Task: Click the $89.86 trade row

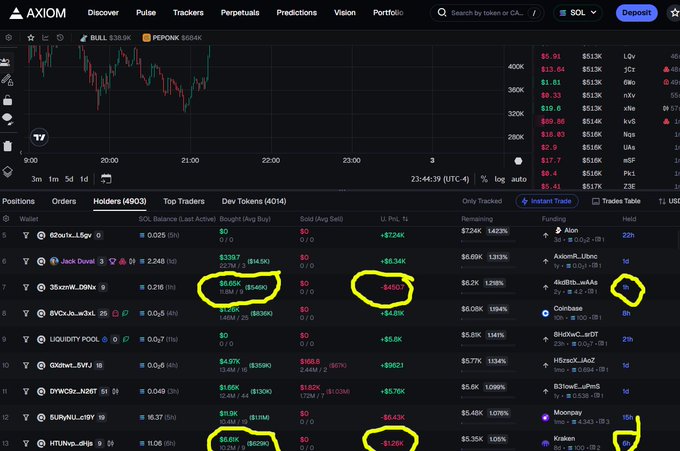Action: pyautogui.click(x=607, y=121)
